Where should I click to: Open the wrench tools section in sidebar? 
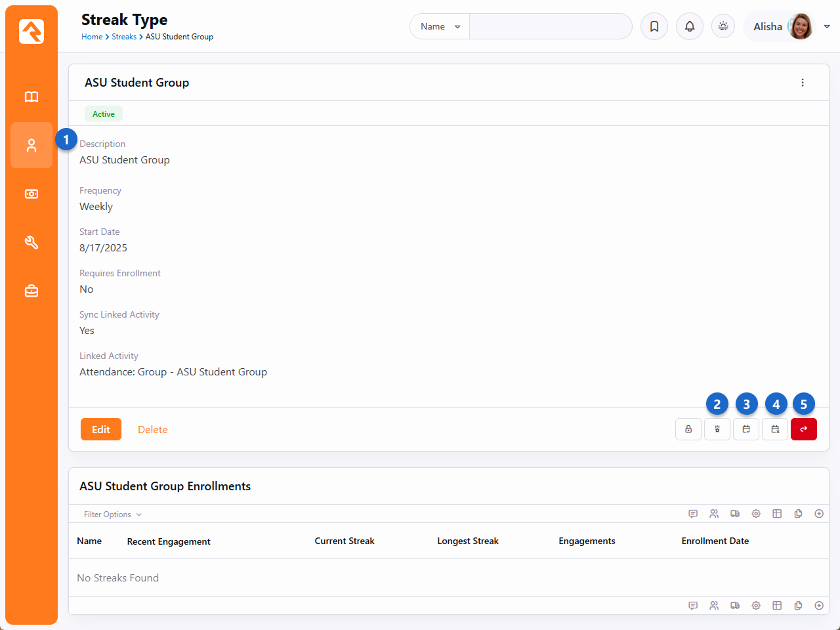coord(31,243)
